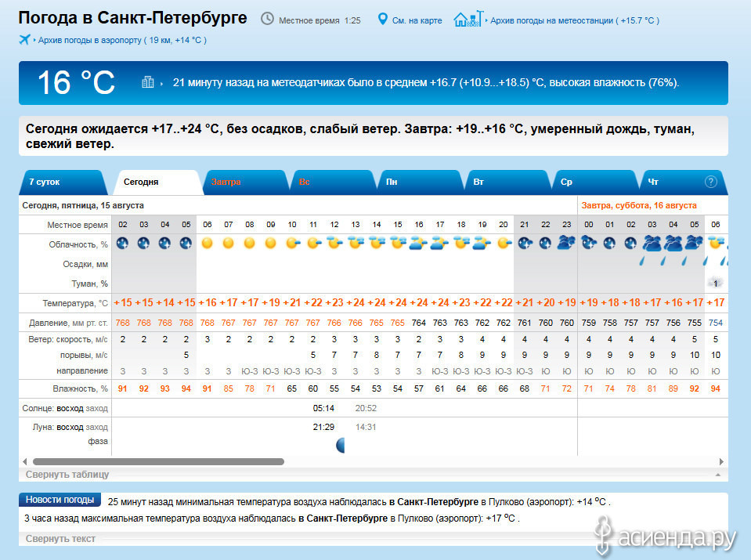Switch to the Вс tab
This screenshot has height=560, width=751.
(333, 182)
